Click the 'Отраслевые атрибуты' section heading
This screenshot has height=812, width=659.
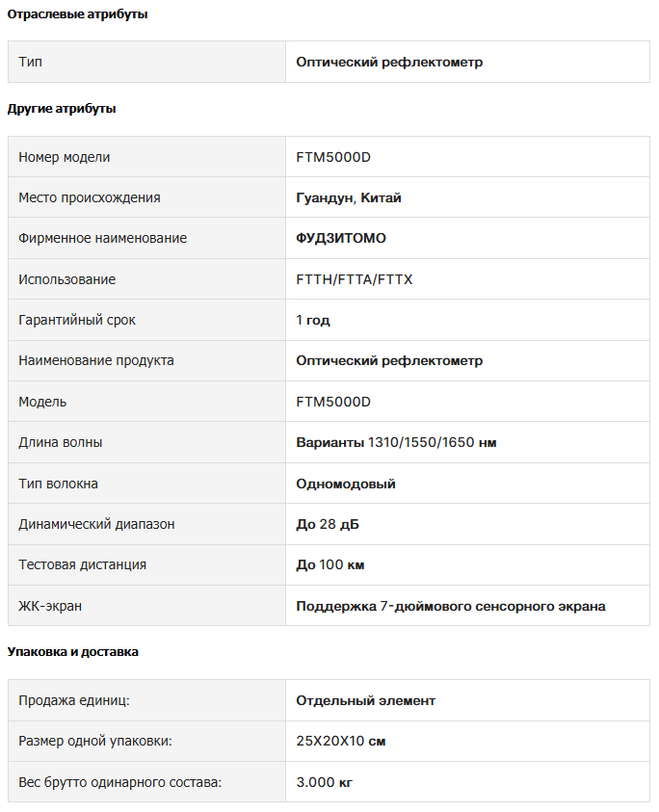77,14
